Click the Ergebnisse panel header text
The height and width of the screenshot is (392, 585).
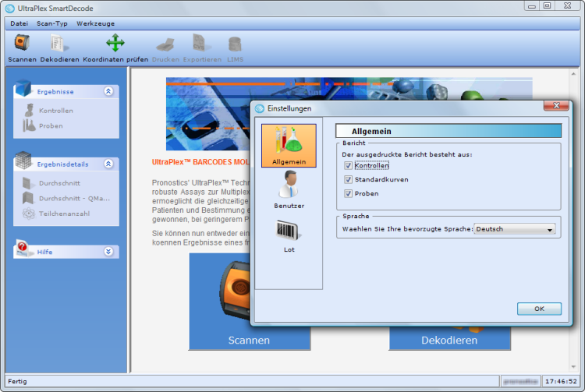tap(55, 92)
